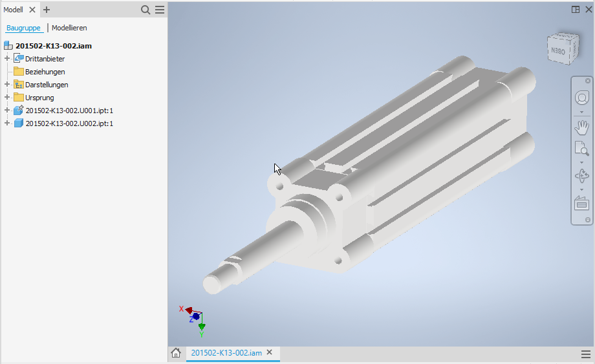Select the Beziehungen folder
This screenshot has width=595, height=364.
(45, 72)
